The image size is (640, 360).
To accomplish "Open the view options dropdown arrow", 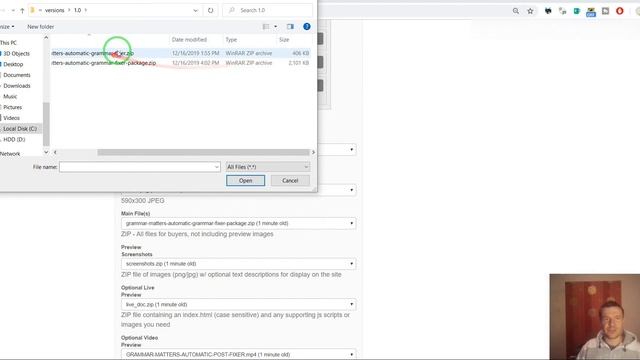I will click(276, 27).
